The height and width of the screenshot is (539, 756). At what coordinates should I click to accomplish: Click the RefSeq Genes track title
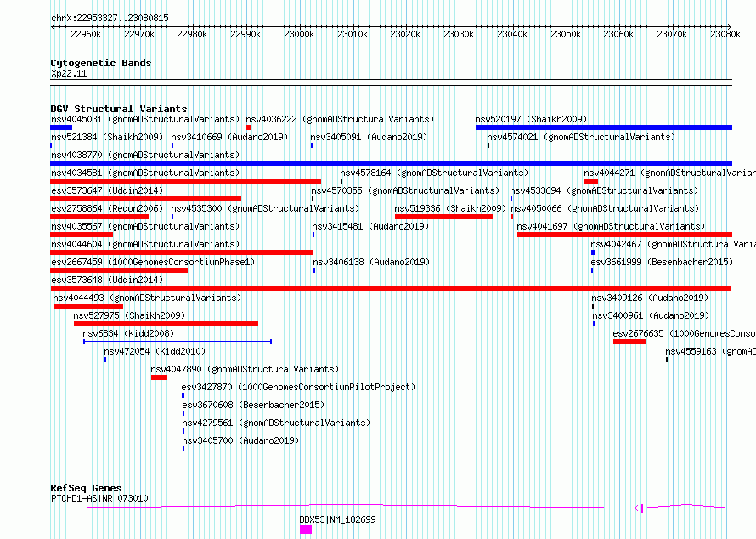[86, 488]
